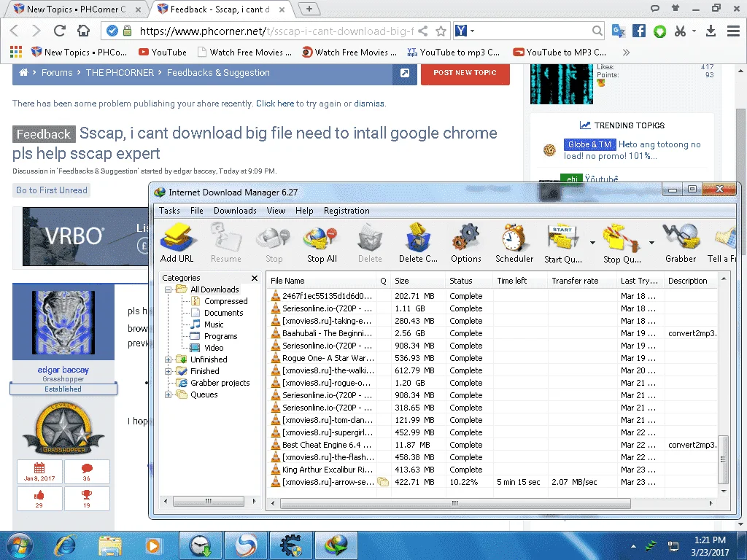The width and height of the screenshot is (747, 560).
Task: Click Internet Download Manager taskbar icon
Action: 338,545
